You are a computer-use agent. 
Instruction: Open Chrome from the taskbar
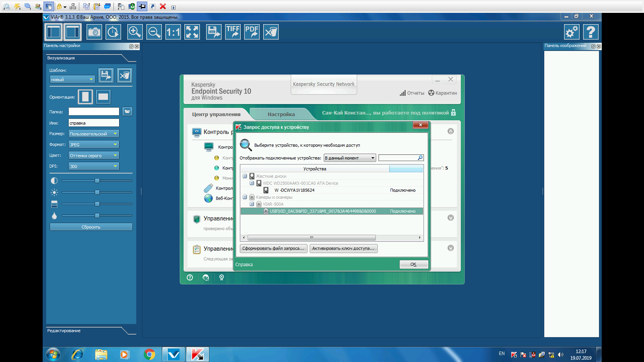coord(149,354)
